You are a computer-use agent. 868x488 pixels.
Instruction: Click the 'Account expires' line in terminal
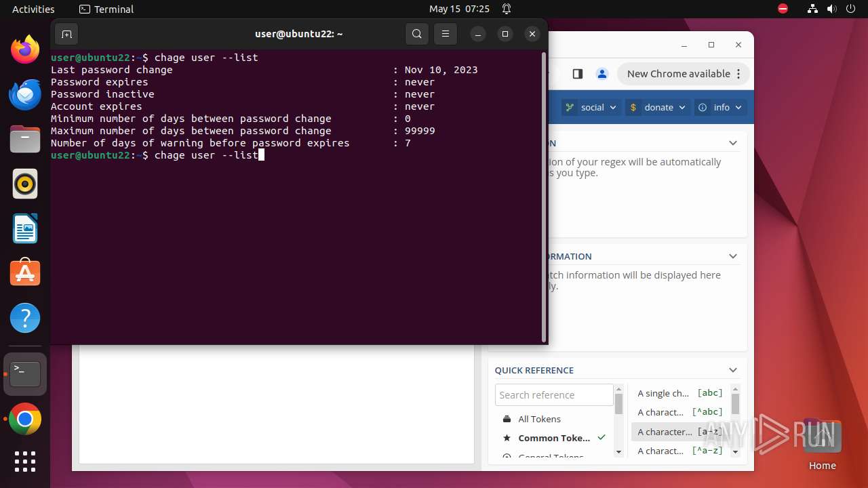coord(243,106)
